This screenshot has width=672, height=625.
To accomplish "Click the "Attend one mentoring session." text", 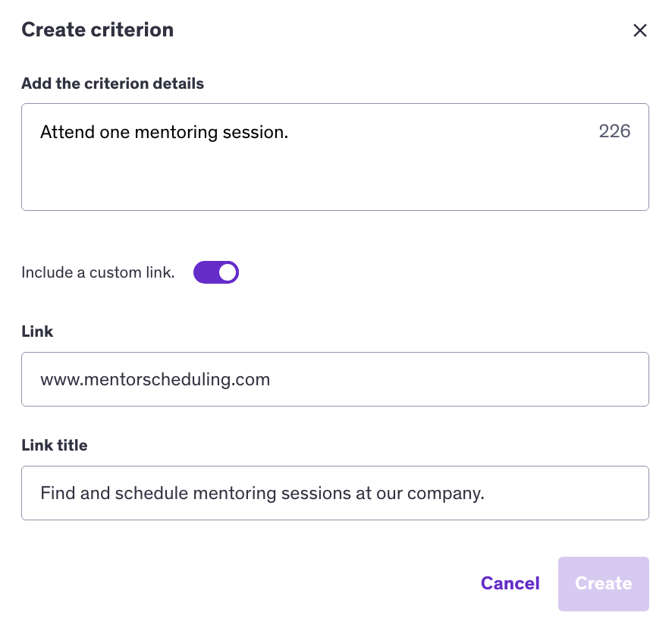I will [x=165, y=132].
